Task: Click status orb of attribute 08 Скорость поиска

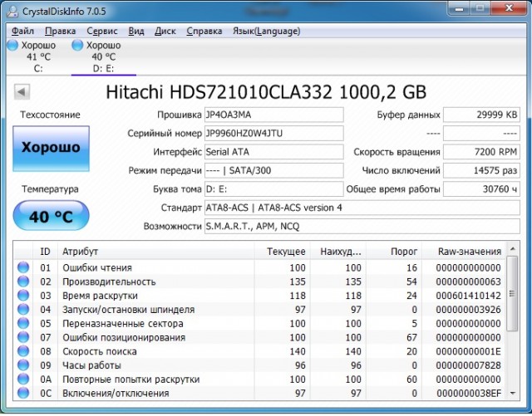Action: pyautogui.click(x=23, y=351)
